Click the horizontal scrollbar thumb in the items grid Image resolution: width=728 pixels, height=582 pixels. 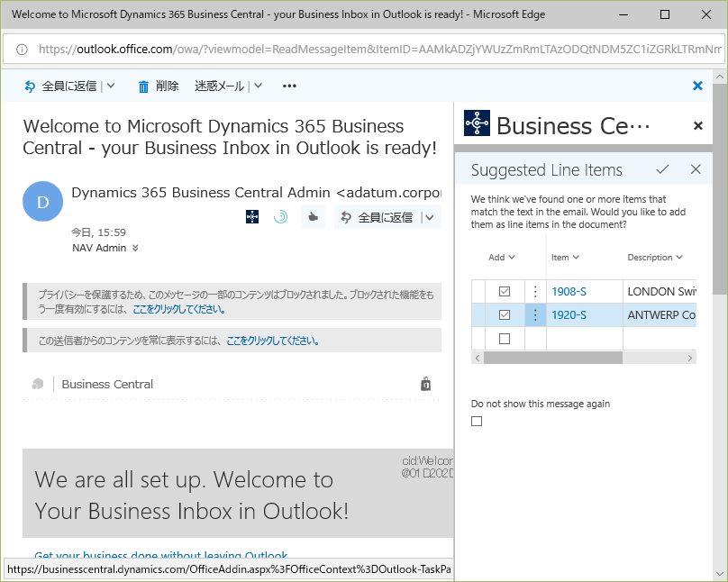coord(553,358)
